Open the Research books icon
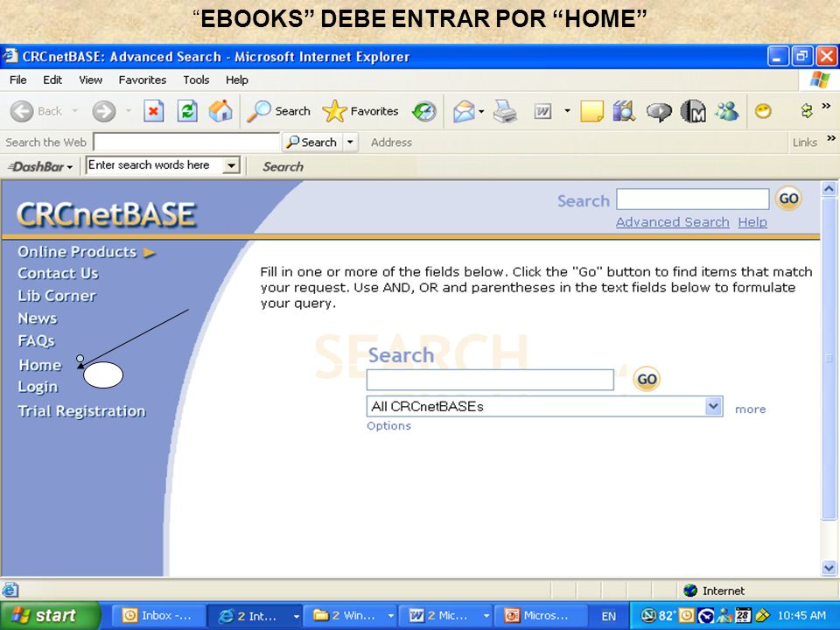This screenshot has height=630, width=840. tap(624, 111)
